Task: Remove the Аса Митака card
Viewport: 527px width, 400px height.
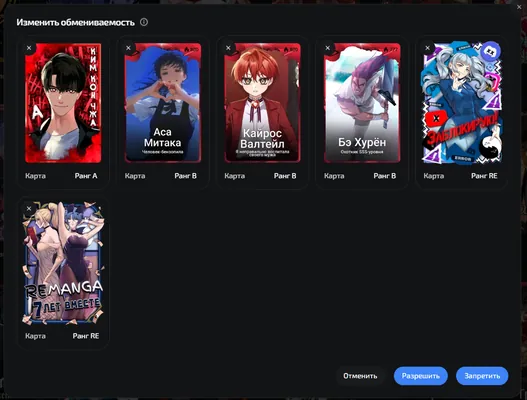Action: click(x=128, y=48)
